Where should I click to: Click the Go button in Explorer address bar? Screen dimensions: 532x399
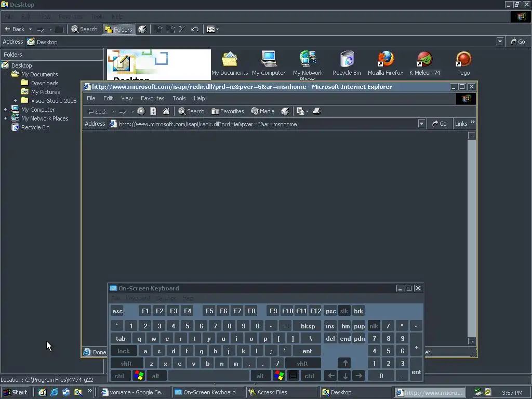pos(518,42)
